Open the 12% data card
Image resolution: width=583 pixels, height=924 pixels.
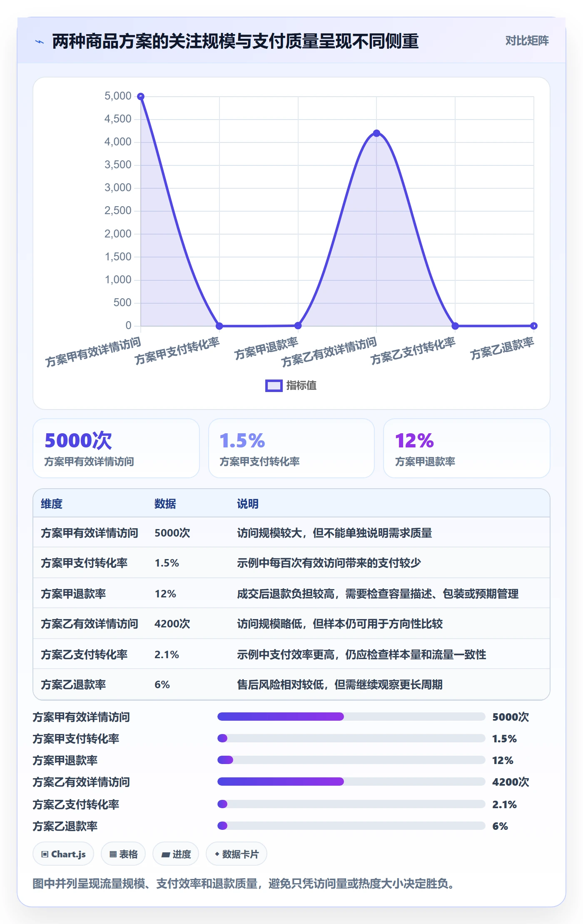click(466, 448)
